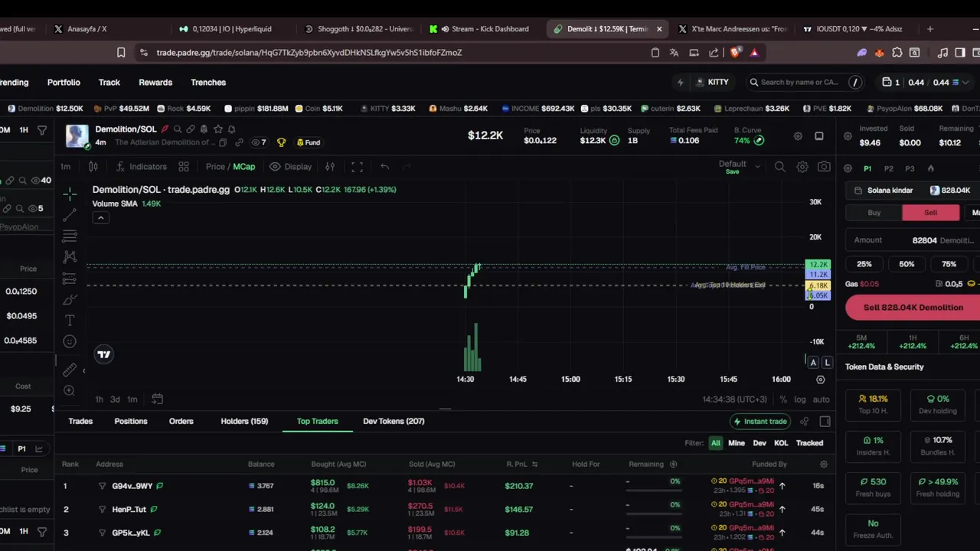Take a chart snapshot with camera icon
This screenshot has height=551, width=980.
coord(824,166)
